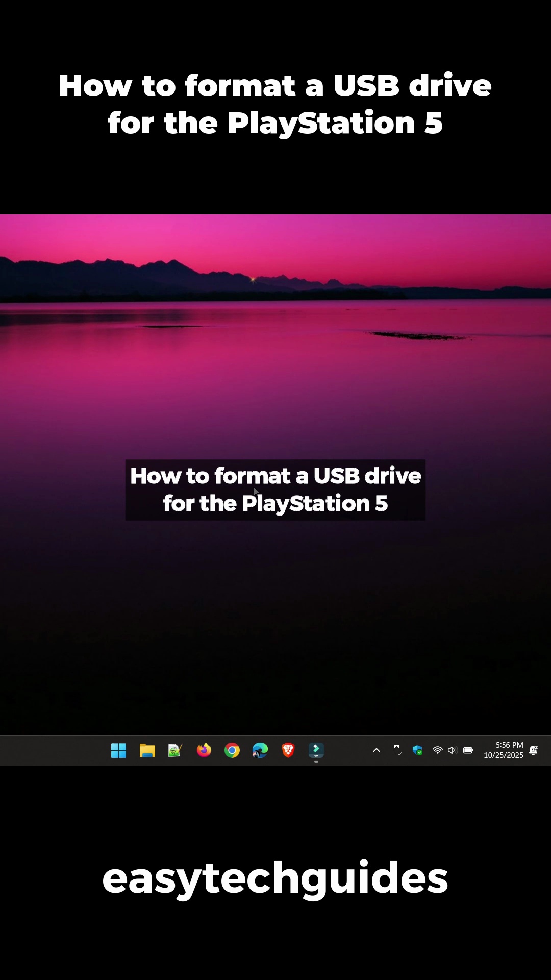Open Google Chrome from the taskbar
This screenshot has height=980, width=551.
tap(232, 750)
